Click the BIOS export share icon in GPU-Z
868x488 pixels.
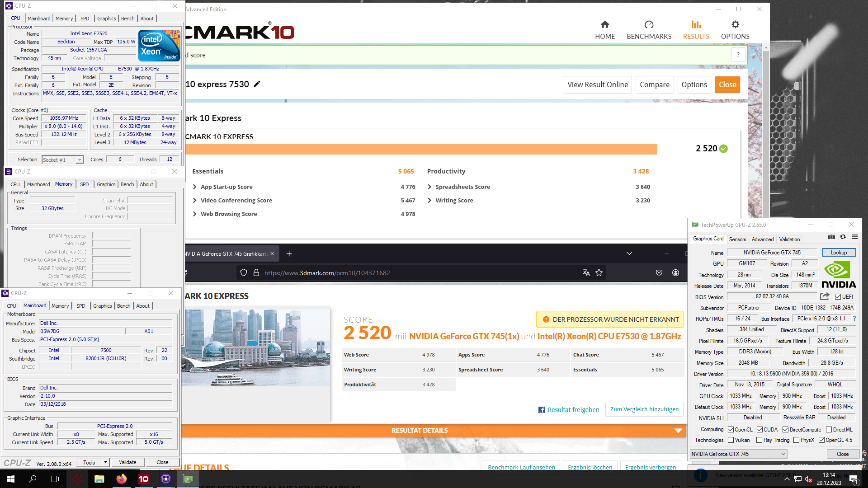click(825, 296)
